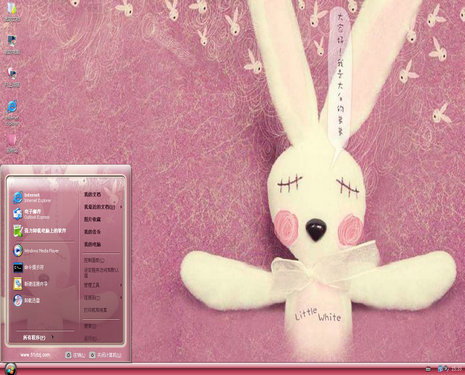
Task: Click the system tray clock
Action: (456, 369)
